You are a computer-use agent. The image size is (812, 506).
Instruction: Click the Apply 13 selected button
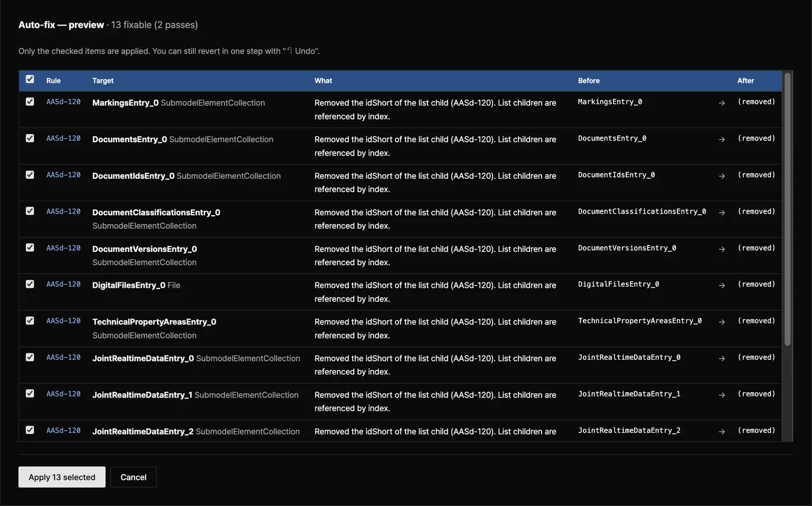(62, 477)
